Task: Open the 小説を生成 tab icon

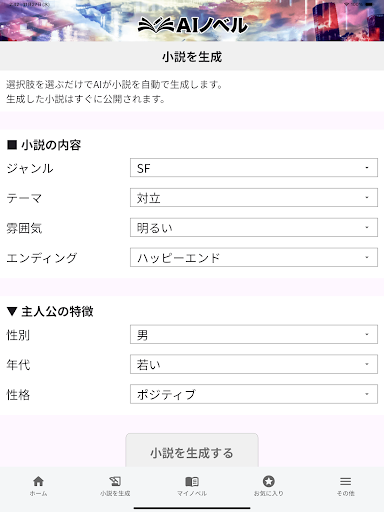Action: 115,481
